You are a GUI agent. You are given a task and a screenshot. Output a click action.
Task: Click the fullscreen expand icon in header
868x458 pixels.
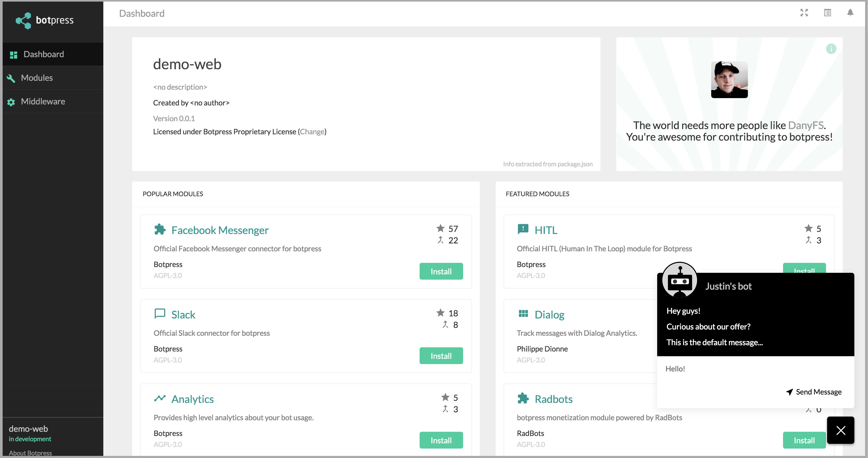(804, 13)
